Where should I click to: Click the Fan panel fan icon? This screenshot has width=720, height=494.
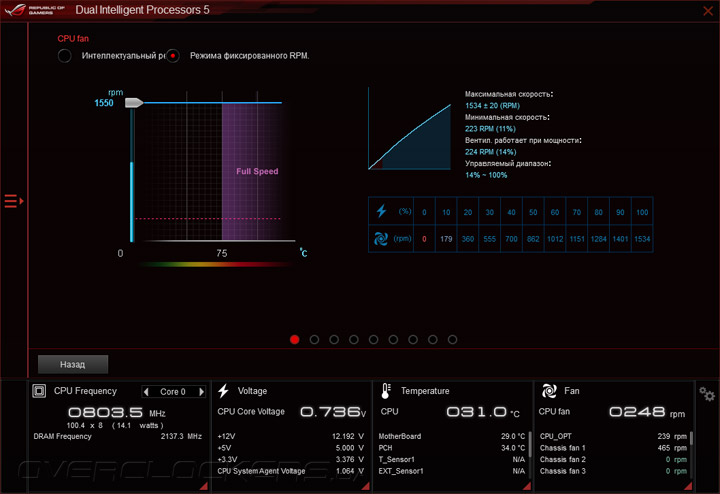point(549,391)
